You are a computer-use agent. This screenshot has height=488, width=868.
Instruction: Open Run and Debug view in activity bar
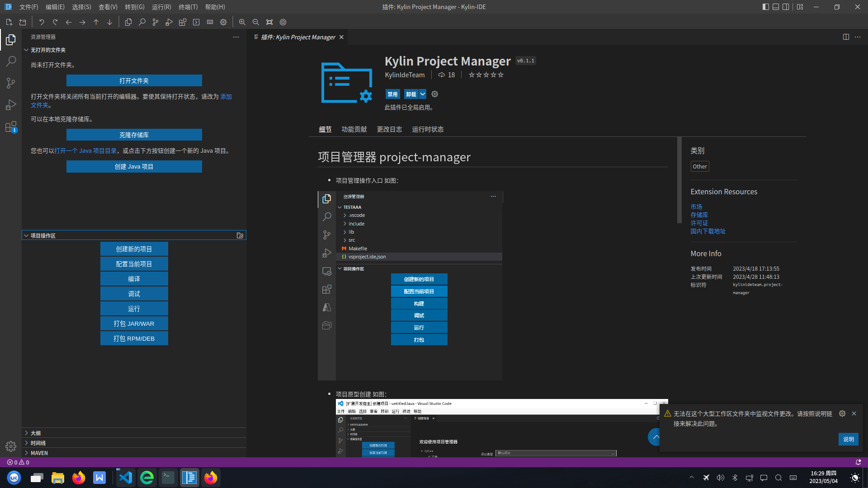(x=11, y=105)
